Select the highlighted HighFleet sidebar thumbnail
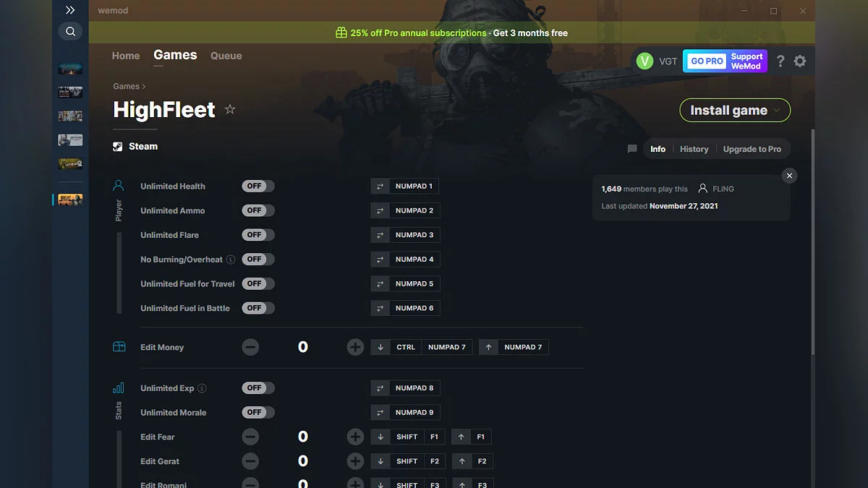The height and width of the screenshot is (488, 868). [70, 200]
